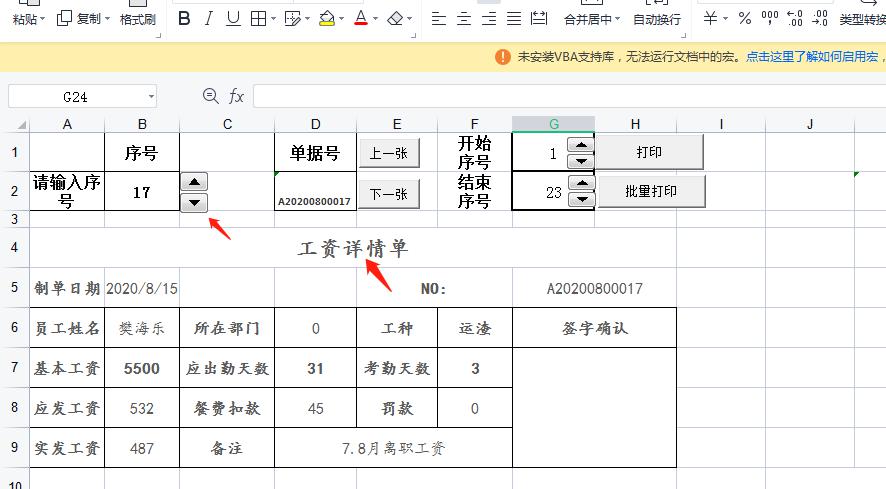This screenshot has width=886, height=489.
Task: Center align text
Action: 464,19
